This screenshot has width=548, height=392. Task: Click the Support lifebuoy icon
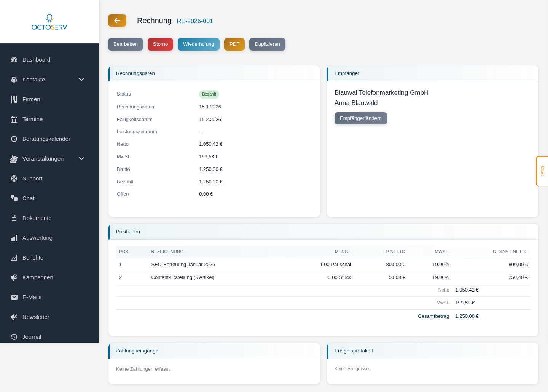14,178
